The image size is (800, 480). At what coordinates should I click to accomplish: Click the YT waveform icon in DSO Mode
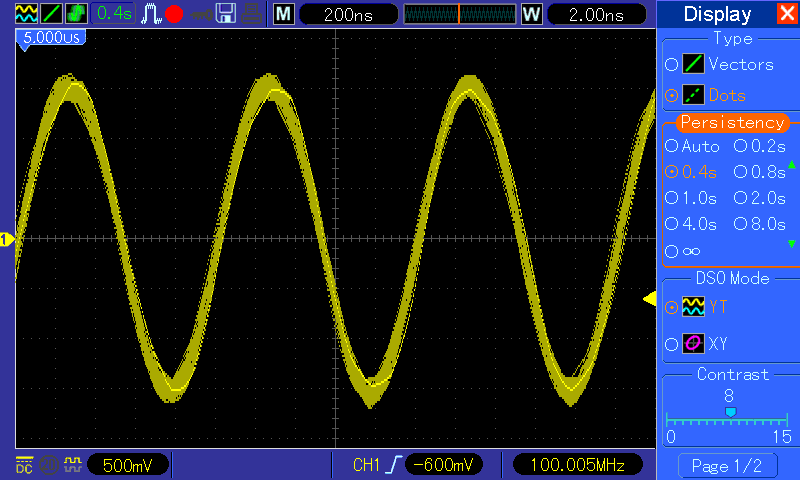pos(693,307)
